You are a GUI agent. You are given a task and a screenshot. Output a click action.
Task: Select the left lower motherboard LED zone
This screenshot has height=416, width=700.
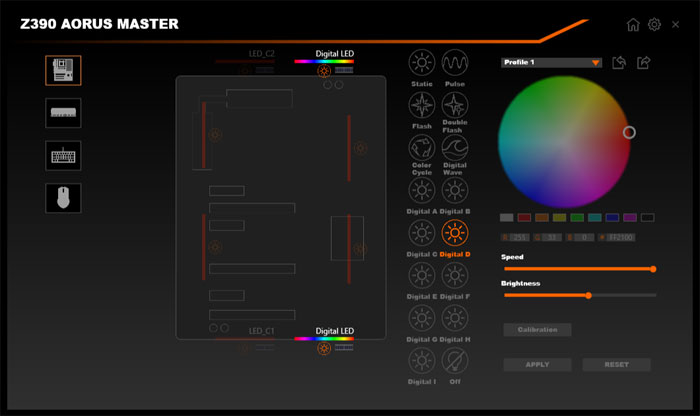[x=204, y=247]
